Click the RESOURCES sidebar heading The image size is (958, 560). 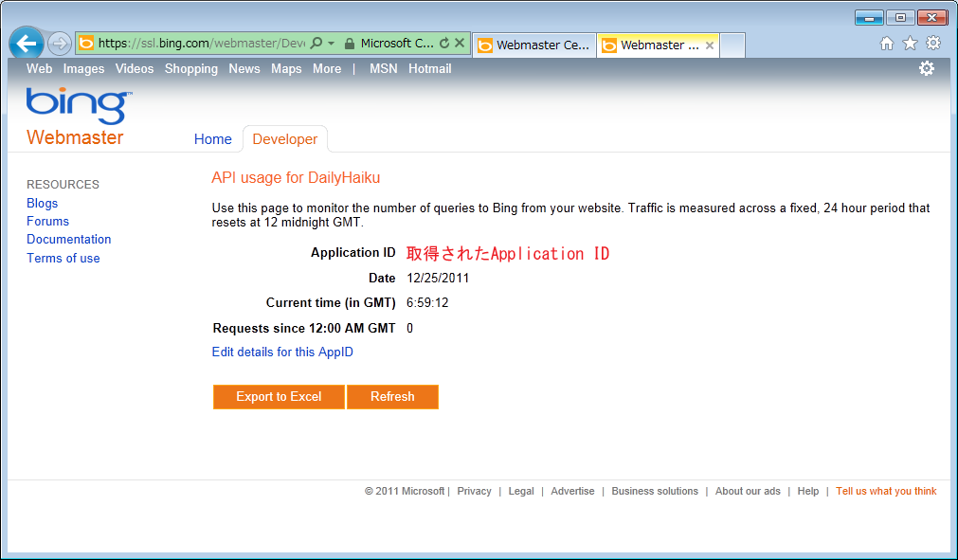(63, 185)
